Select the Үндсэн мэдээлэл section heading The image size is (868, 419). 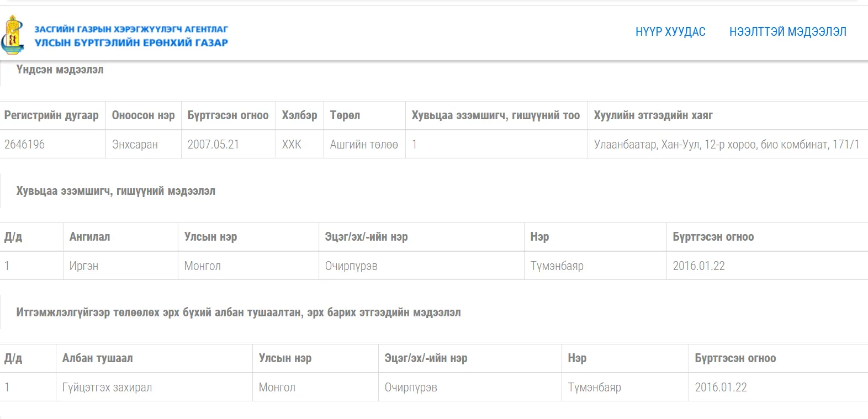click(x=60, y=70)
